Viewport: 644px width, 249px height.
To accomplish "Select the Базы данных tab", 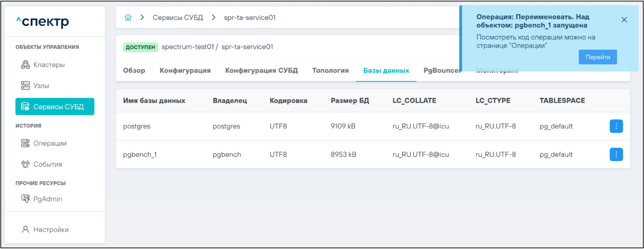I will [x=386, y=71].
